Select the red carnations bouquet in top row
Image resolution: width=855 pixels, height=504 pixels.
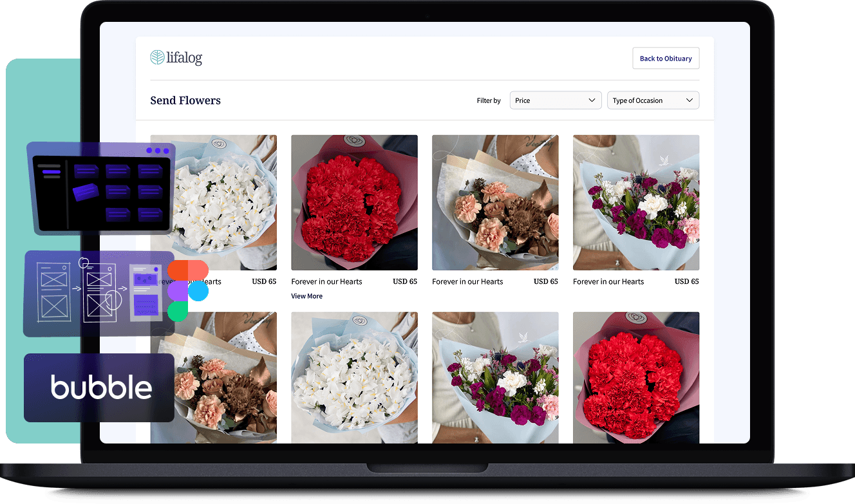click(x=354, y=202)
